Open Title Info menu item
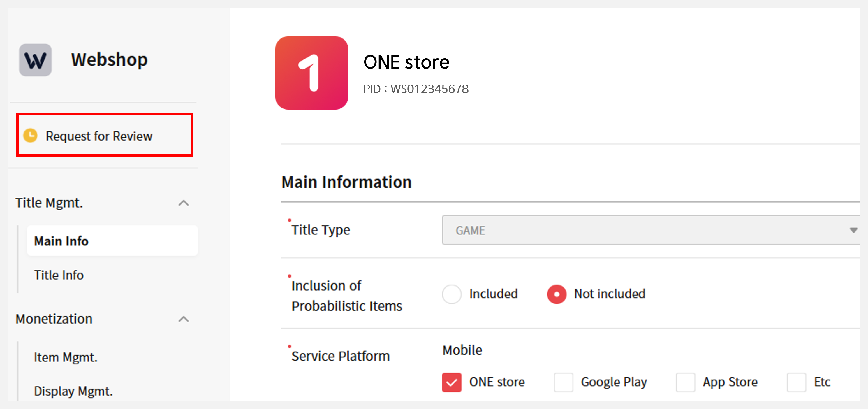Image resolution: width=868 pixels, height=409 pixels. point(59,275)
